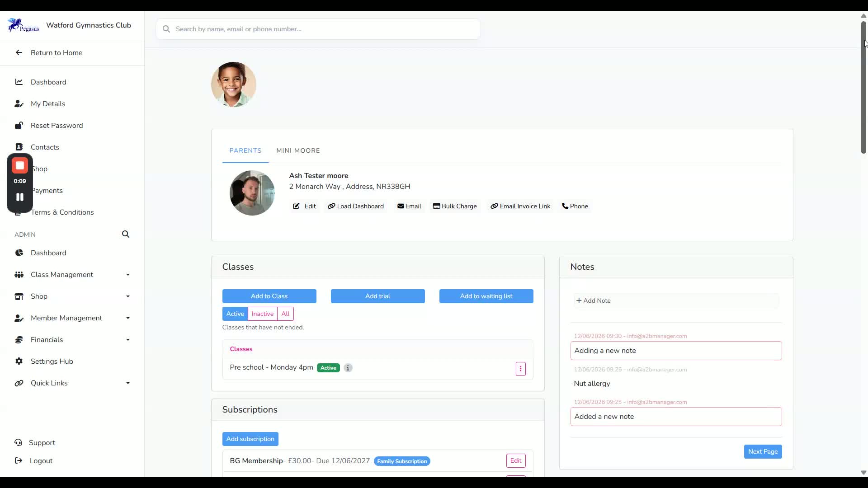Click the search by name input field
The image size is (868, 488).
[x=318, y=29]
